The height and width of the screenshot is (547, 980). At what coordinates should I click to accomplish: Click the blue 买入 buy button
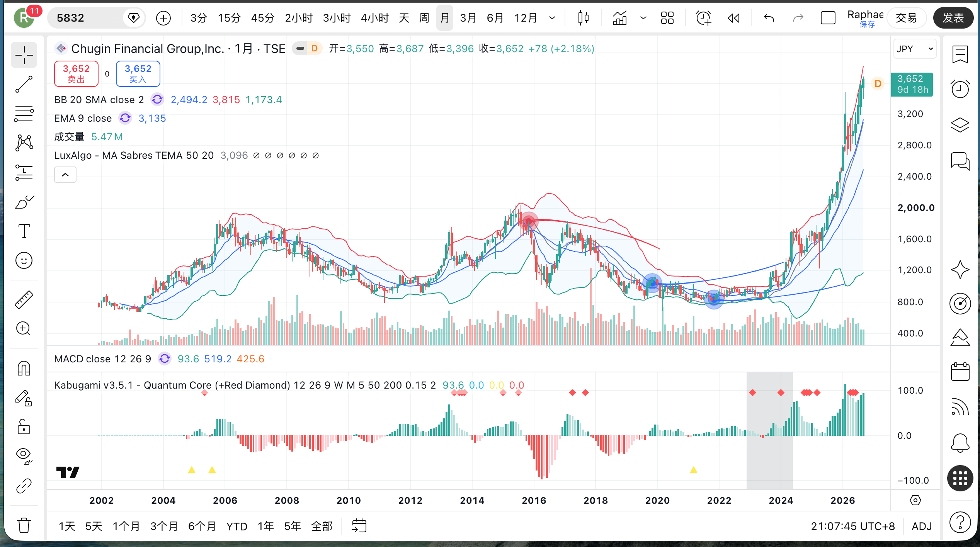(138, 73)
